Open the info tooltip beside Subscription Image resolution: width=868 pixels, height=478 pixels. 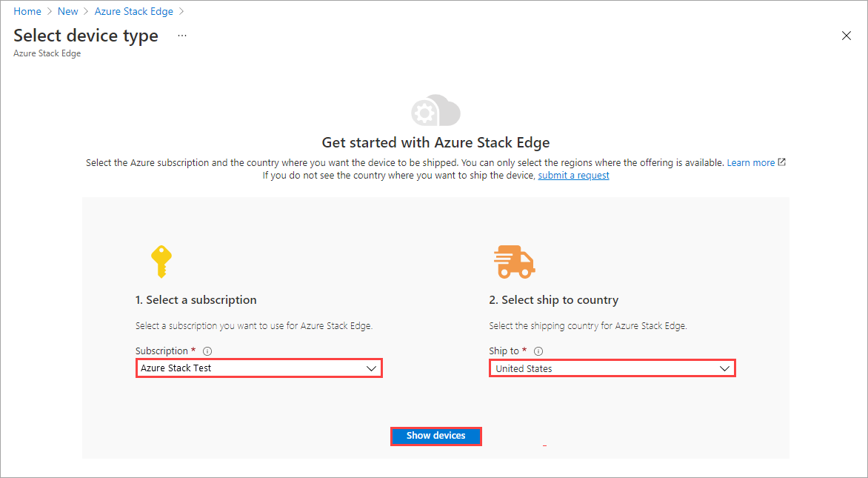(x=207, y=351)
